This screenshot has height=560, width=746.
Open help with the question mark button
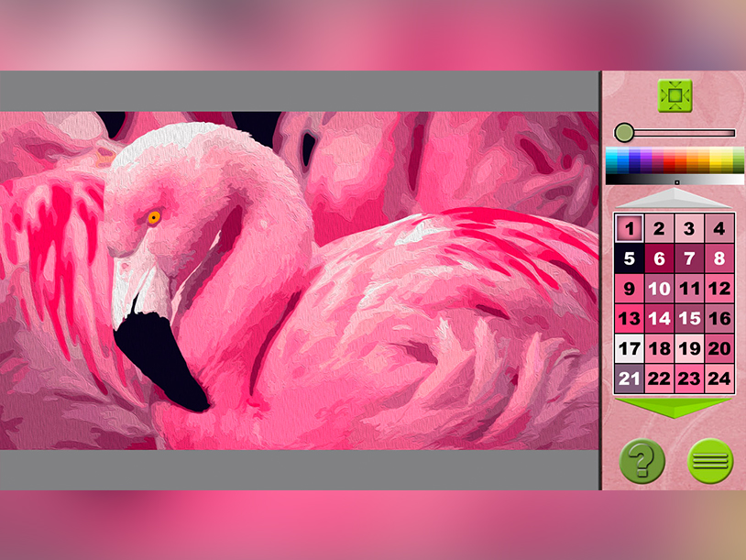click(x=642, y=461)
